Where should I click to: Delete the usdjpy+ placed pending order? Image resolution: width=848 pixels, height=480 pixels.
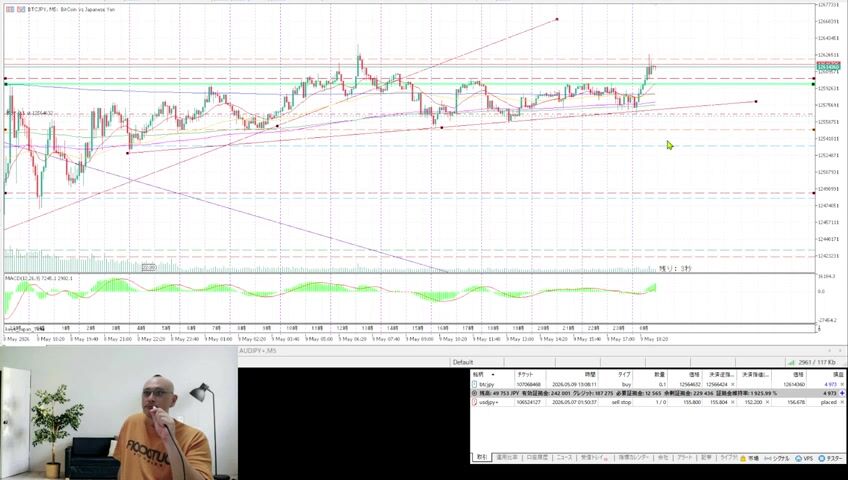[x=842, y=402]
